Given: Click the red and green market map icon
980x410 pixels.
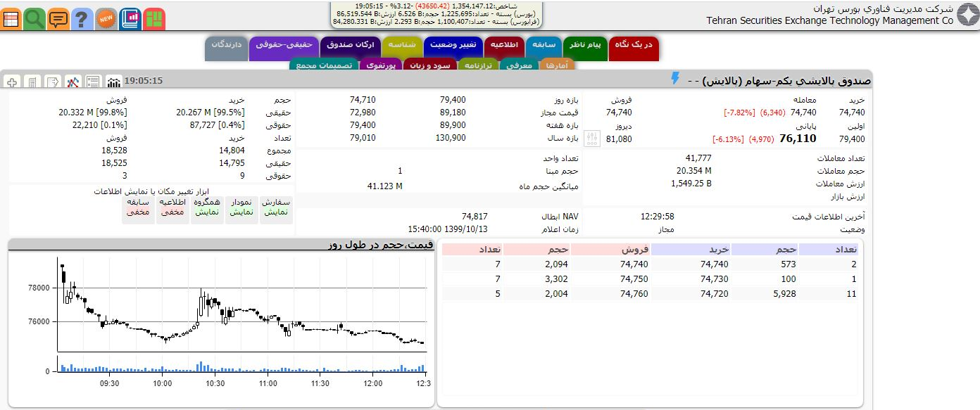Looking at the screenshot, I should pos(154,19).
